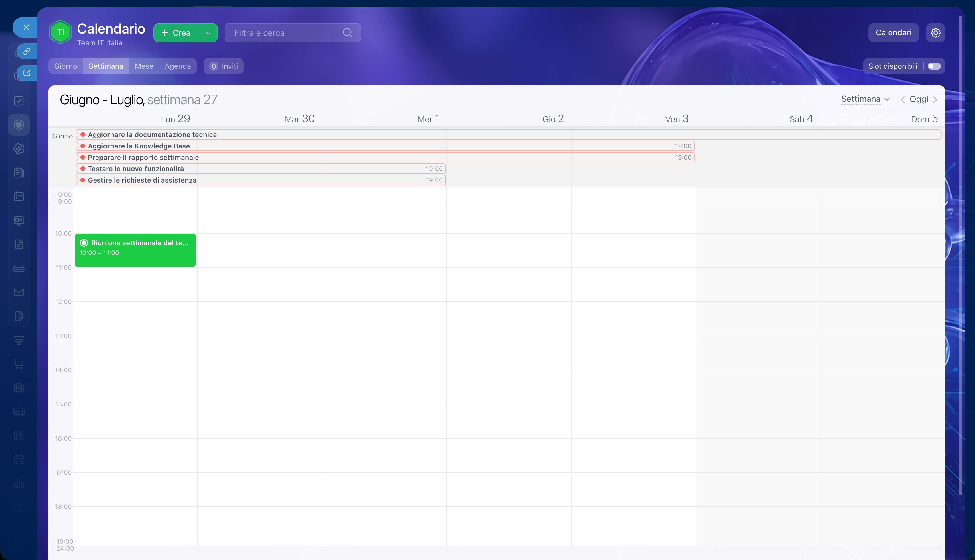Screen dimensions: 975x560
Task: Click the Lun 29 day header
Action: (175, 119)
